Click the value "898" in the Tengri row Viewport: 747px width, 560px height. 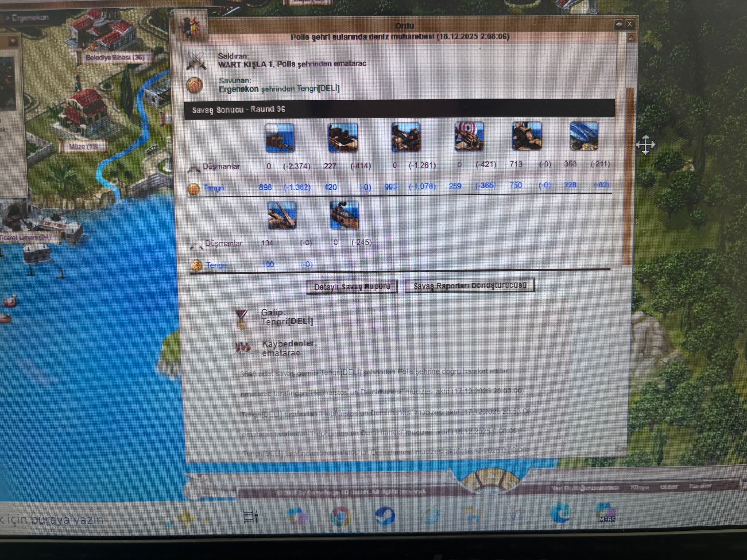point(265,187)
